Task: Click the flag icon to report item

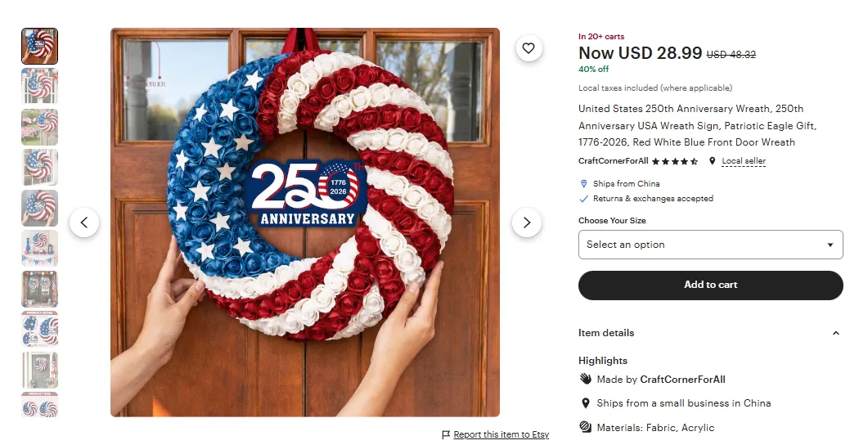Action: (446, 435)
